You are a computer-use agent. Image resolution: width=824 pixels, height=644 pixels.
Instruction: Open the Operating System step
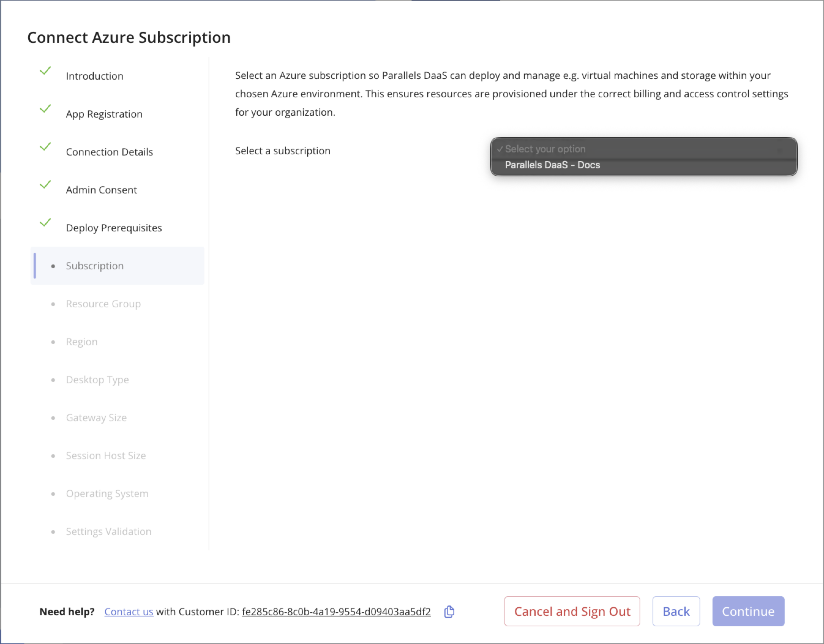click(x=107, y=493)
